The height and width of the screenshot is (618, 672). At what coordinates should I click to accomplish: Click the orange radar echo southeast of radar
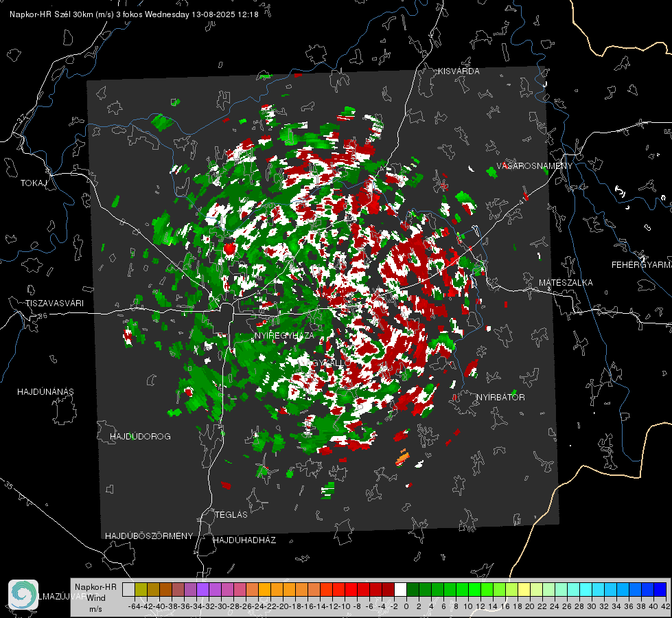point(402,457)
